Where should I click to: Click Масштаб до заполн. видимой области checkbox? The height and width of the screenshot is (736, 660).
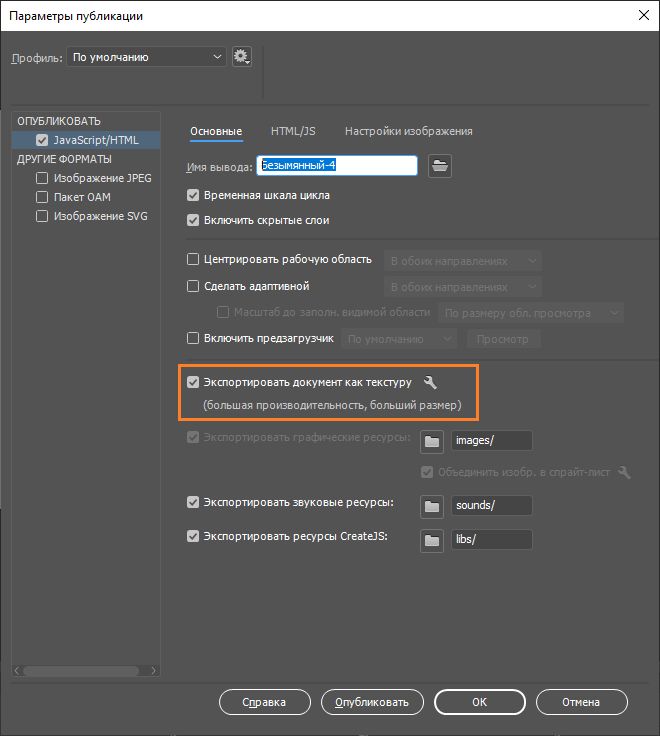pyautogui.click(x=223, y=312)
